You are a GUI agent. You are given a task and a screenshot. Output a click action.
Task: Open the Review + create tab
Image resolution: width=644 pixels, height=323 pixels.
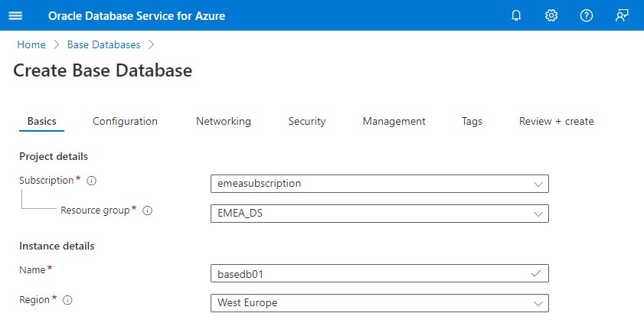pos(556,121)
